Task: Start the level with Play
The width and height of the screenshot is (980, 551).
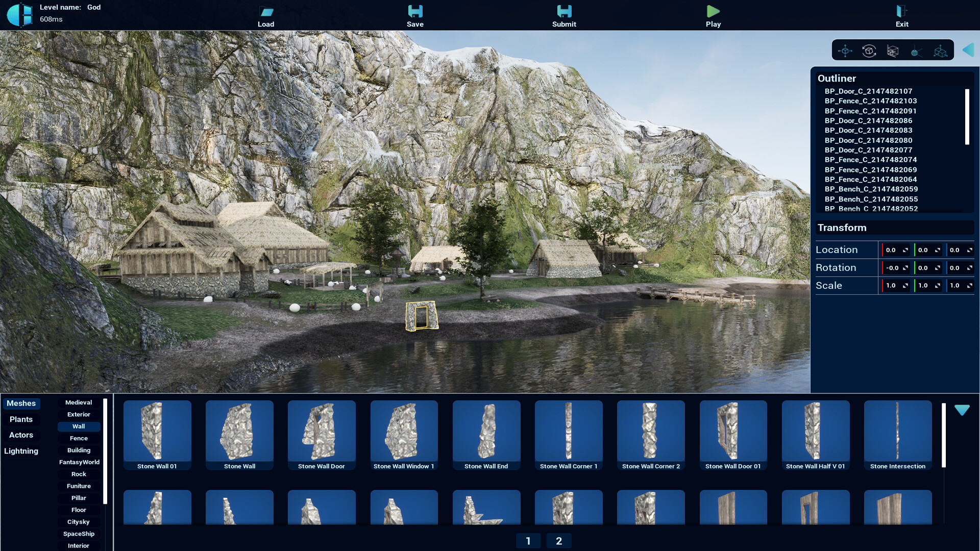Action: coord(713,11)
